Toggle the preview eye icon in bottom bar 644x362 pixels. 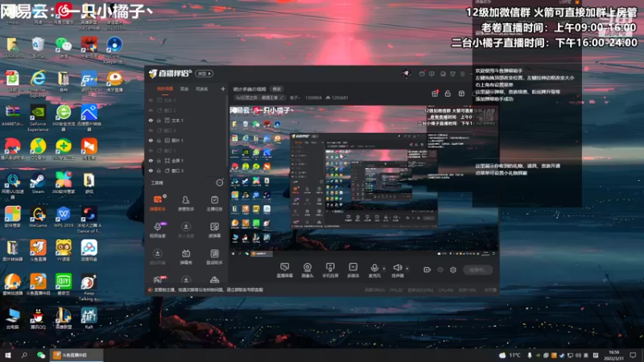(440, 269)
